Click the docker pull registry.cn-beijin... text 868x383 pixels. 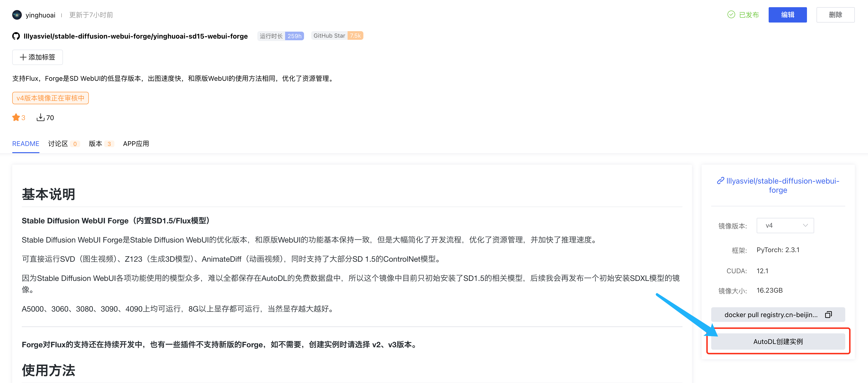click(771, 314)
